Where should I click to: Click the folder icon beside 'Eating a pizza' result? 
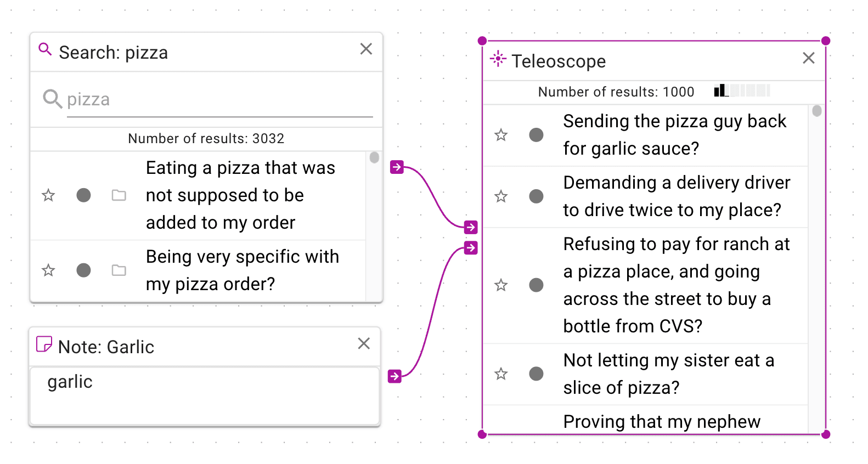[x=119, y=195]
